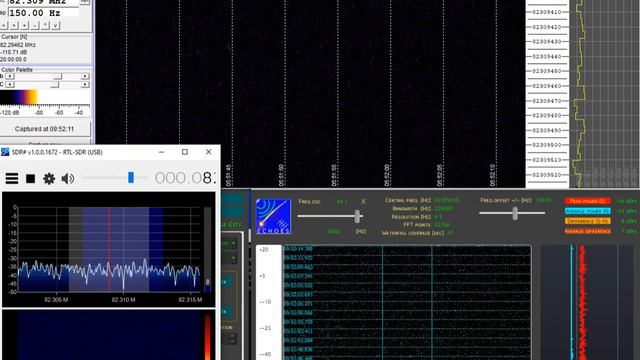Click the 'Captured at 09:52:11' button
This screenshot has width=640, height=360.
tap(44, 129)
